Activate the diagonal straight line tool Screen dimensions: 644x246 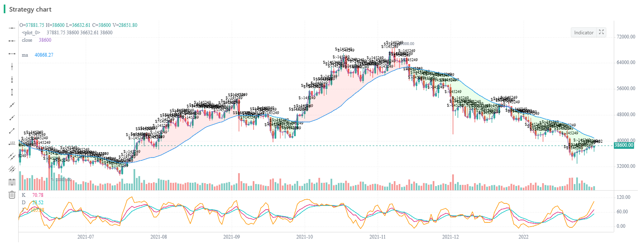click(12, 105)
